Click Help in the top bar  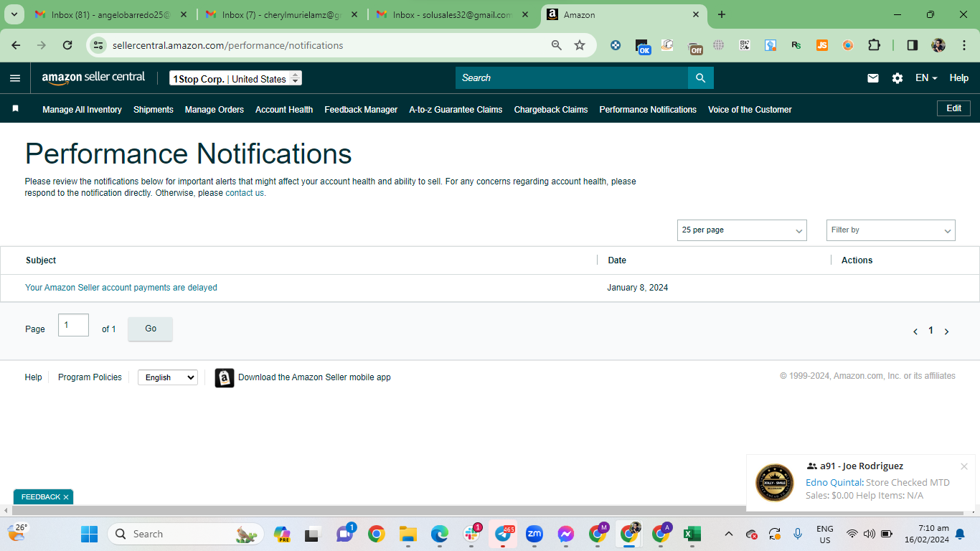point(959,78)
